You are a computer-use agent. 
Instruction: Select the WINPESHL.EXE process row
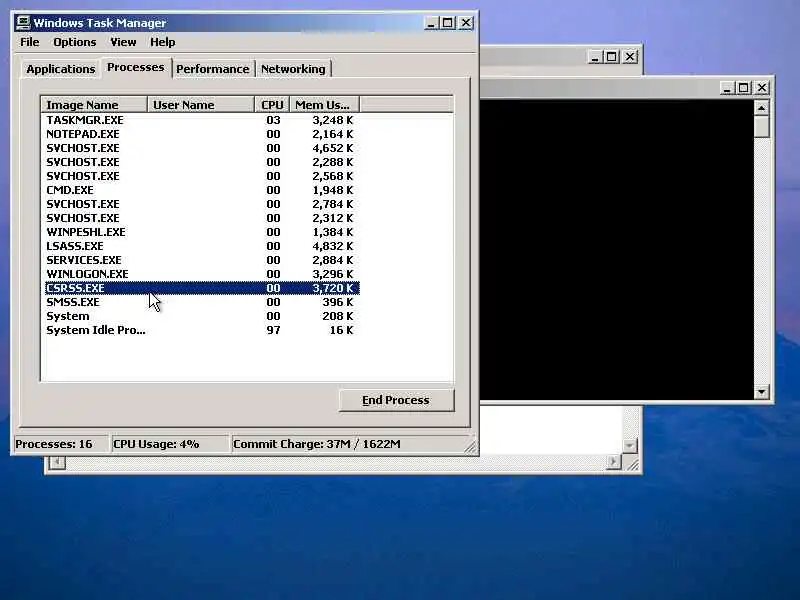[202, 232]
